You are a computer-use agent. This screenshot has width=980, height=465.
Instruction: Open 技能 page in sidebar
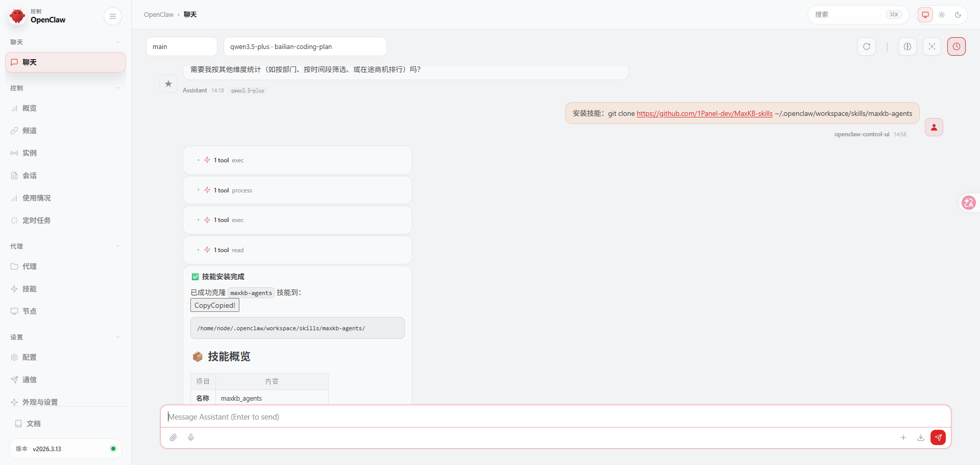pos(30,289)
